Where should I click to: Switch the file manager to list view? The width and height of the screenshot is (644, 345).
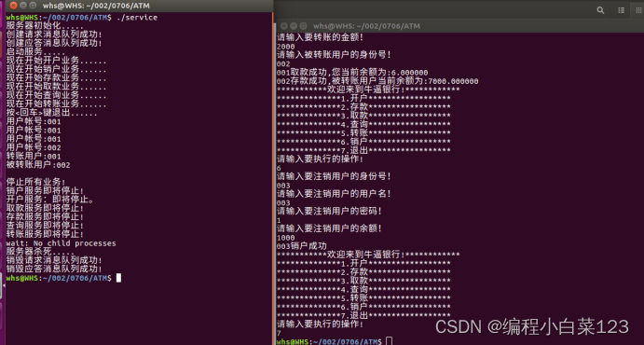click(x=621, y=10)
